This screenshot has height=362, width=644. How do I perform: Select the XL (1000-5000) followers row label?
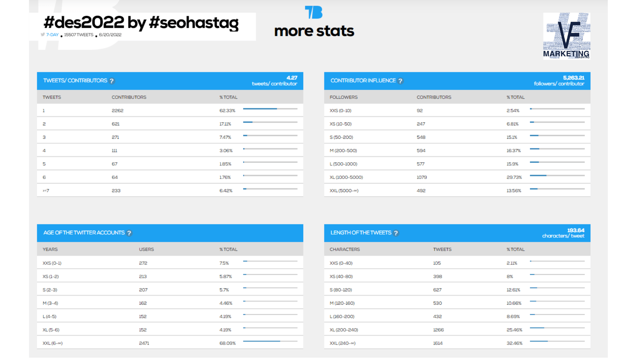click(x=346, y=177)
